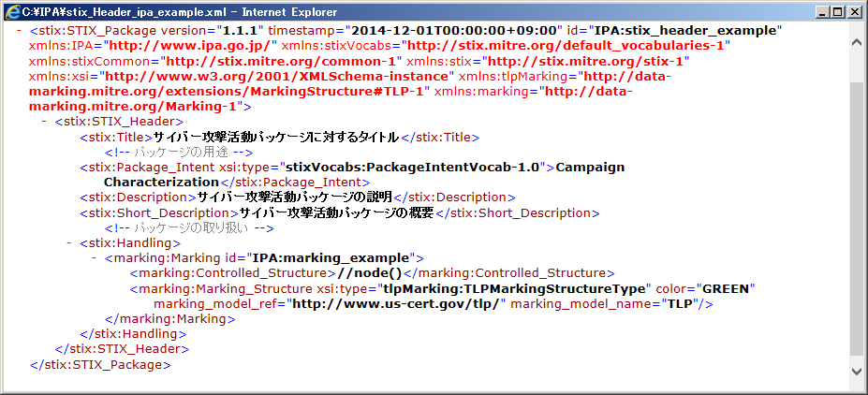The image size is (868, 395).
Task: Click the marking:Marking_Structure opening tag
Action: tap(221, 288)
